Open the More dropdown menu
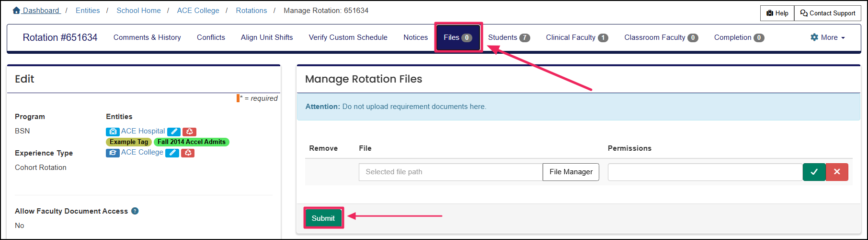The image size is (868, 240). click(828, 37)
